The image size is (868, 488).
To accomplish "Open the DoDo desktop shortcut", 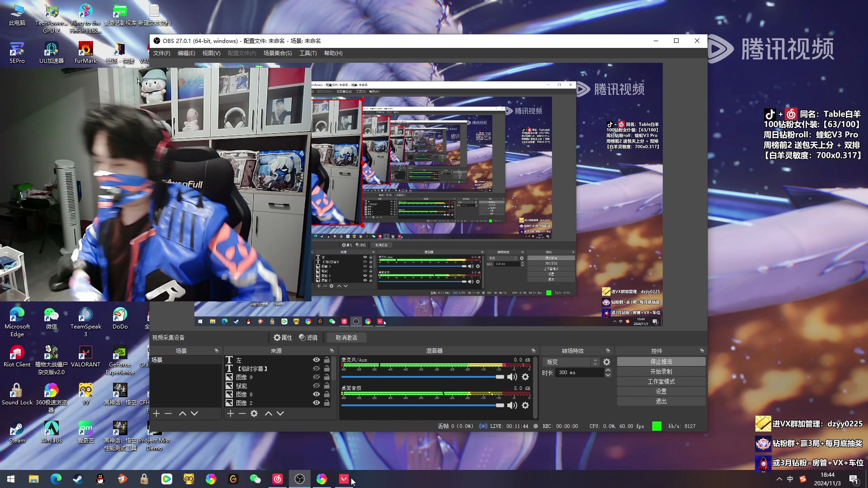I will tap(120, 319).
